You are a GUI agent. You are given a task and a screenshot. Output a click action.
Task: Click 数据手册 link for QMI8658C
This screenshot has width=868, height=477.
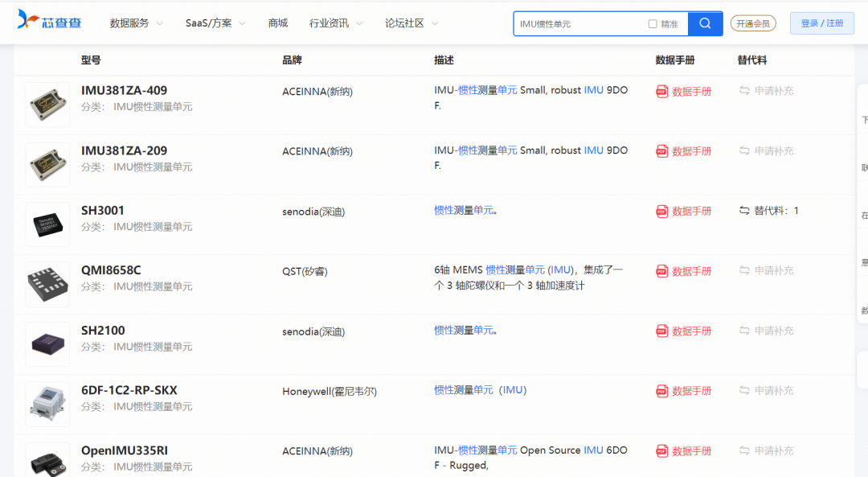[691, 271]
